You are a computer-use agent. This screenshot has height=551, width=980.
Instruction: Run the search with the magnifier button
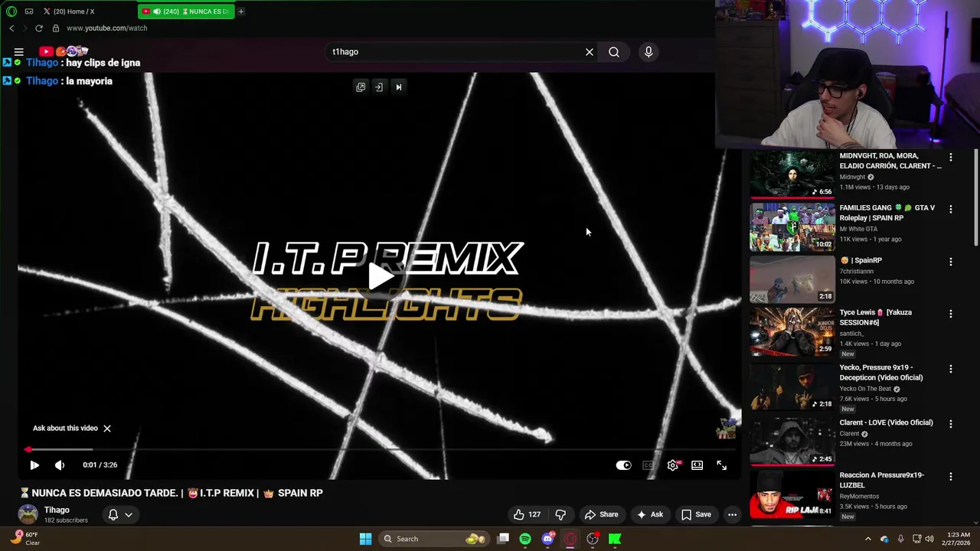tap(614, 52)
